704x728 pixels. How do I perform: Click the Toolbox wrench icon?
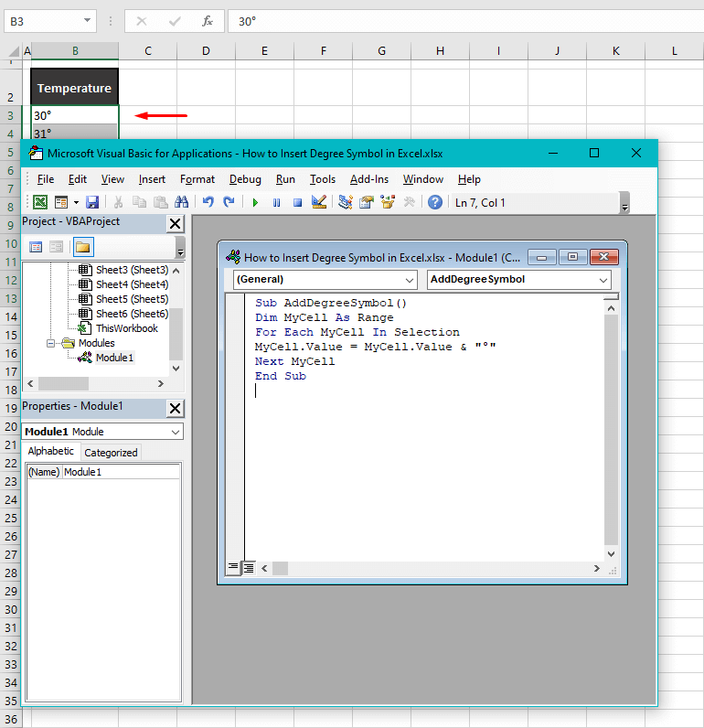coord(409,202)
